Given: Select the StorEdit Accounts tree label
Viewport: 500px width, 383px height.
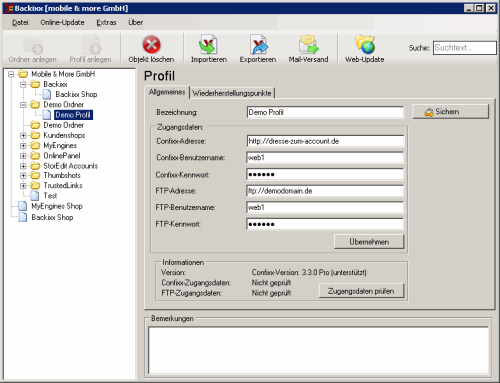Looking at the screenshot, I should 71,166.
